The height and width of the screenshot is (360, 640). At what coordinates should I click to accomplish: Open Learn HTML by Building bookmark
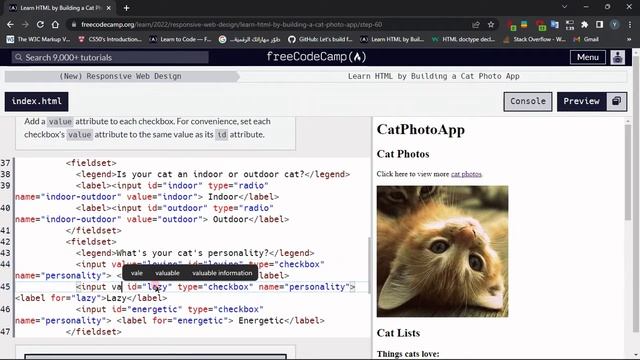coord(392,39)
